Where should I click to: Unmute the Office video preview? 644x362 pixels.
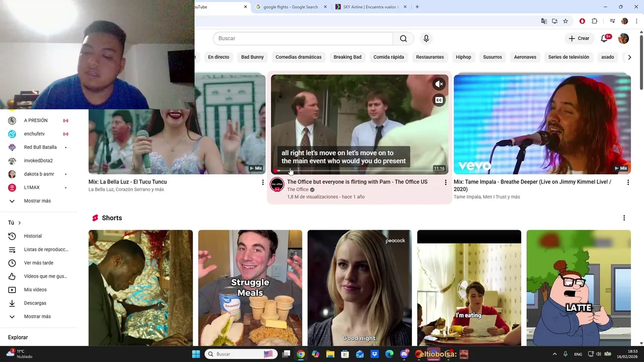click(439, 84)
